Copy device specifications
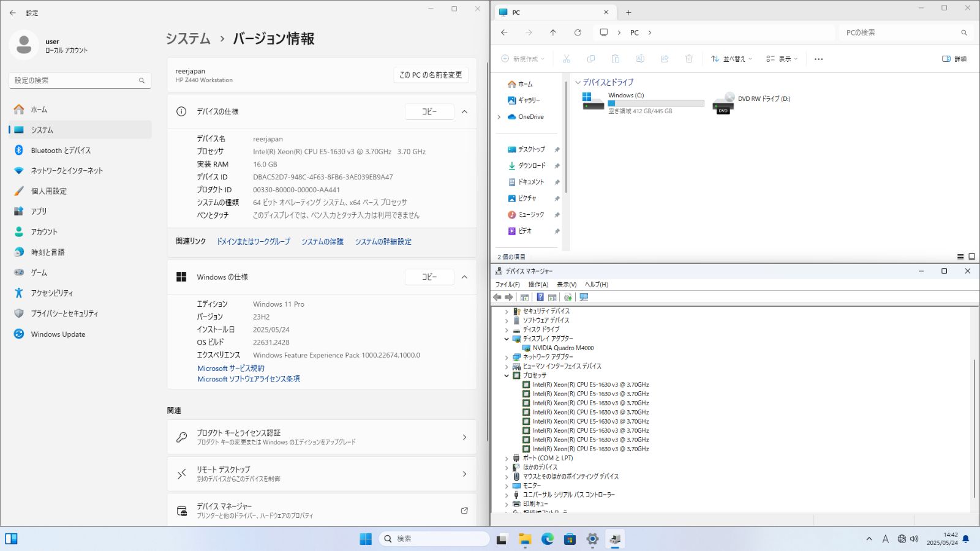This screenshot has height=551, width=980. coord(429,111)
